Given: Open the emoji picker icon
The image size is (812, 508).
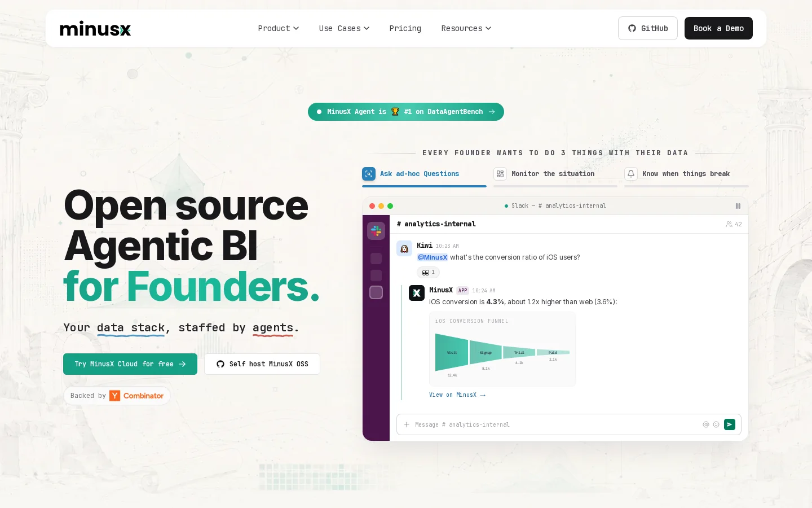Looking at the screenshot, I should pyautogui.click(x=716, y=424).
